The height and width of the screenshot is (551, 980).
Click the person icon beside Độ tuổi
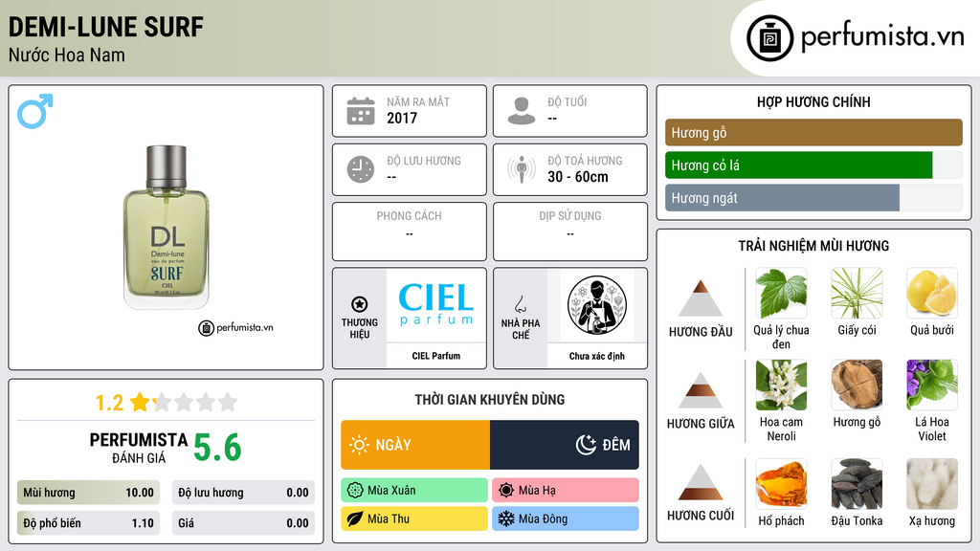522,111
